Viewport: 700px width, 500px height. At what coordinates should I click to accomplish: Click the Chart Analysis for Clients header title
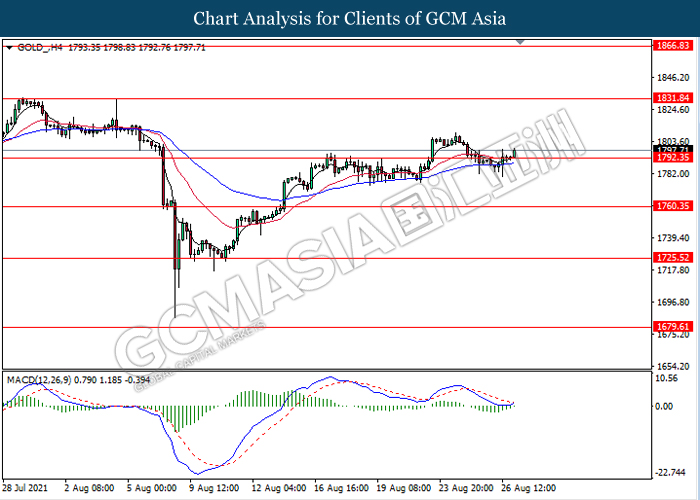click(350, 18)
